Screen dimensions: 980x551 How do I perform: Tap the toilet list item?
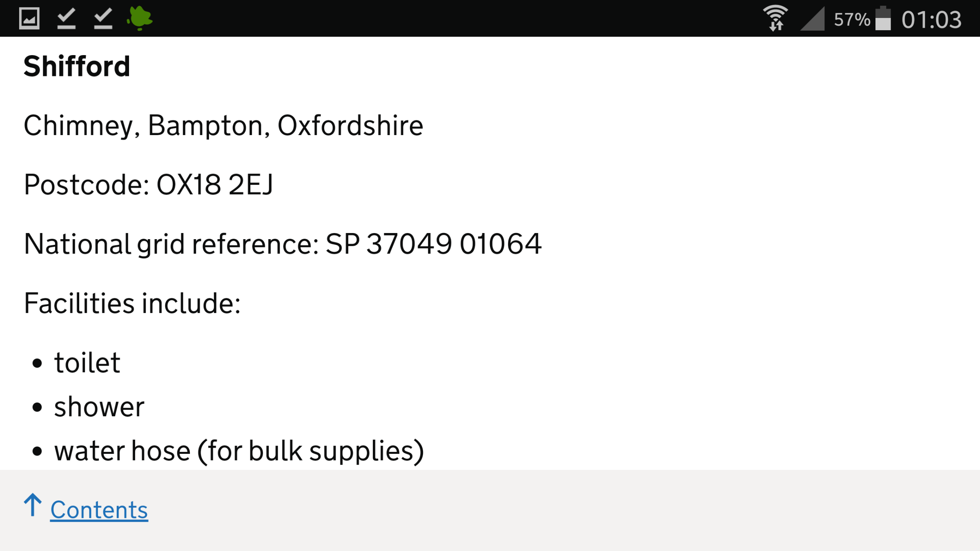[87, 363]
